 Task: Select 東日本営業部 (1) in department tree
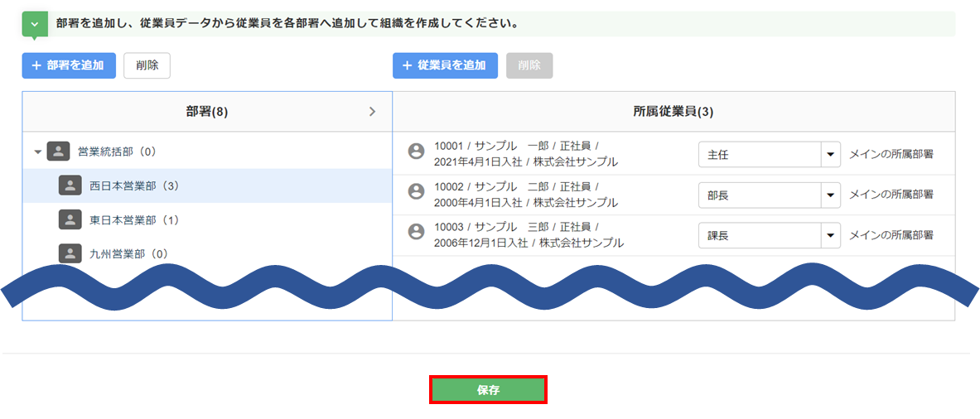[x=134, y=220]
